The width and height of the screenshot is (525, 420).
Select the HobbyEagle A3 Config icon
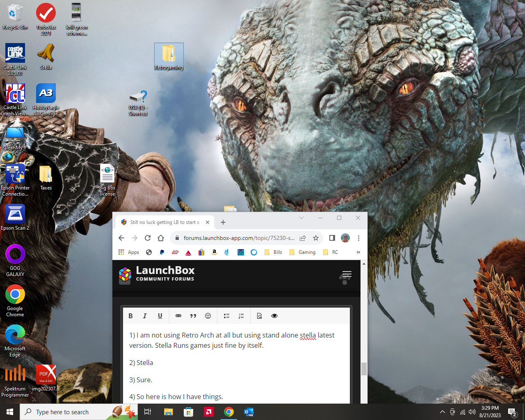[46, 100]
